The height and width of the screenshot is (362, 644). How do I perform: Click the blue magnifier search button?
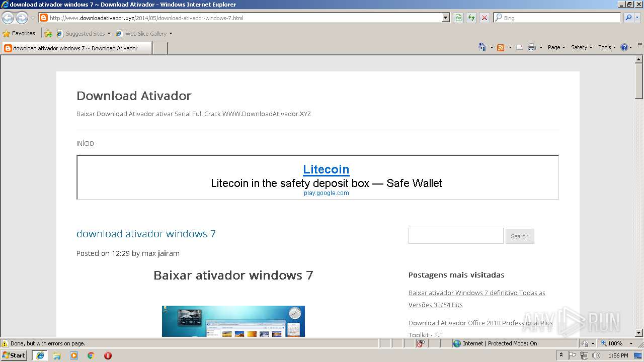pyautogui.click(x=628, y=18)
